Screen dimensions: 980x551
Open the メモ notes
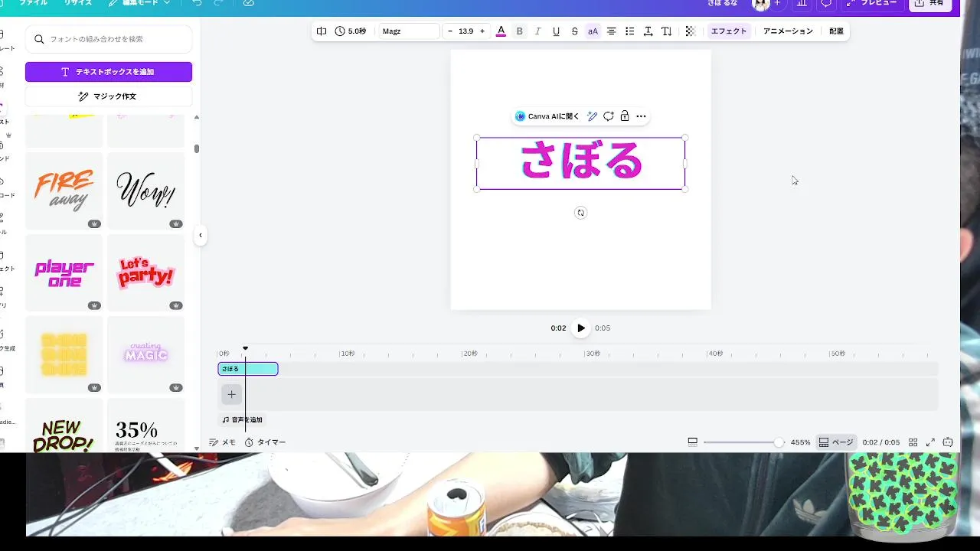point(223,442)
